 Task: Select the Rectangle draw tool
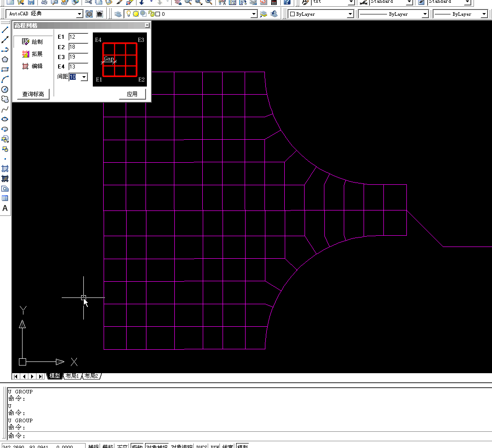5,69
